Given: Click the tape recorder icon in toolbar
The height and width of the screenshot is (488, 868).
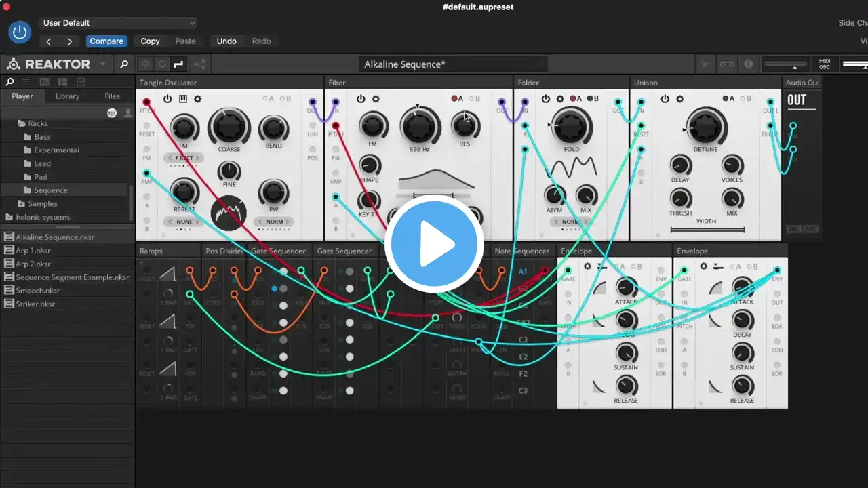Looking at the screenshot, I should tap(727, 64).
